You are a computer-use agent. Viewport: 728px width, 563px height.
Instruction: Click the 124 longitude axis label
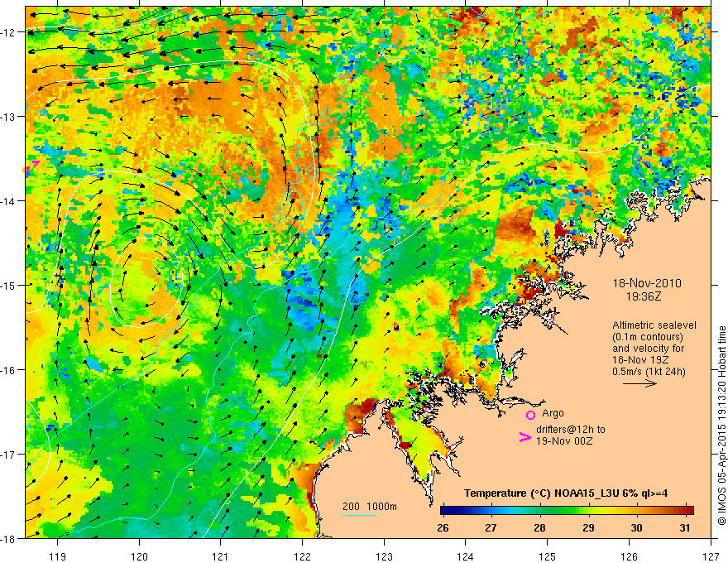pos(466,556)
